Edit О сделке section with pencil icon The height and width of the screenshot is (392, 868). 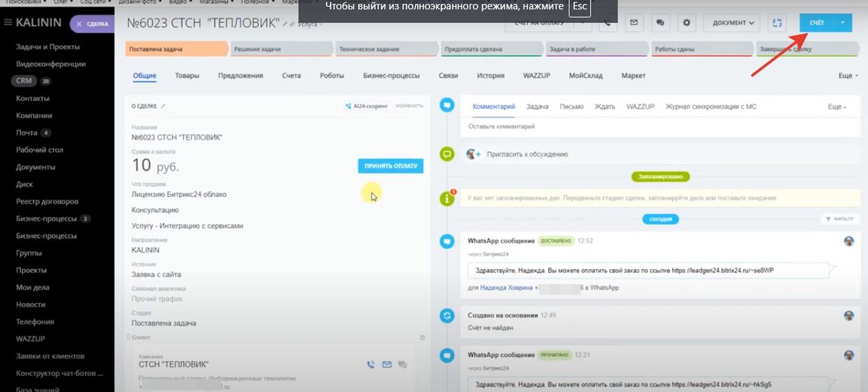163,106
